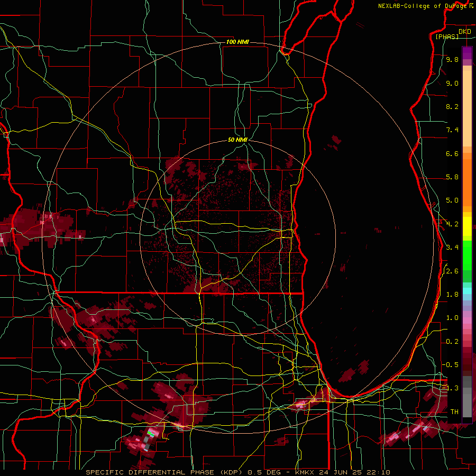
Task: Pick the purple swatch at color bar top
Action: 467,53
